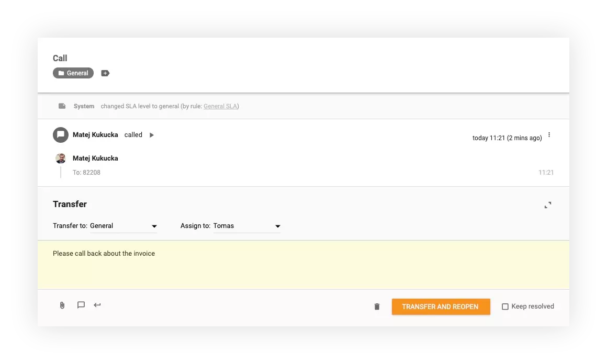
Task: Open the internal note comment icon
Action: pyautogui.click(x=81, y=306)
